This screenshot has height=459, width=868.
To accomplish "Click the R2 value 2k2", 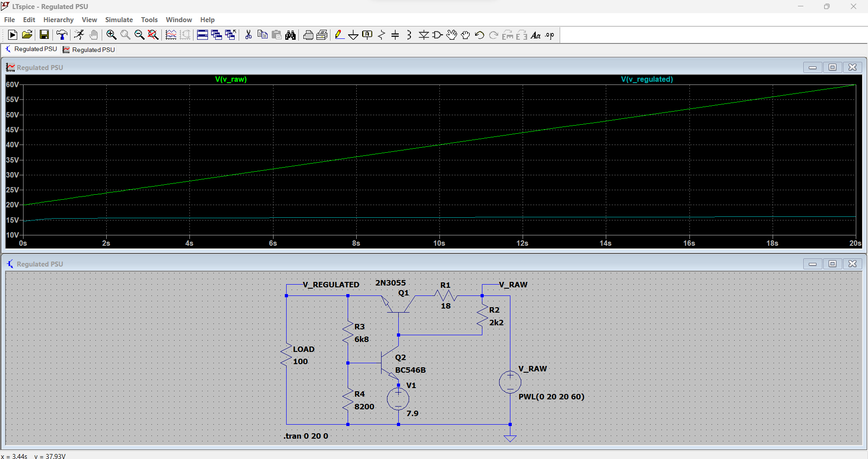I will coord(496,323).
